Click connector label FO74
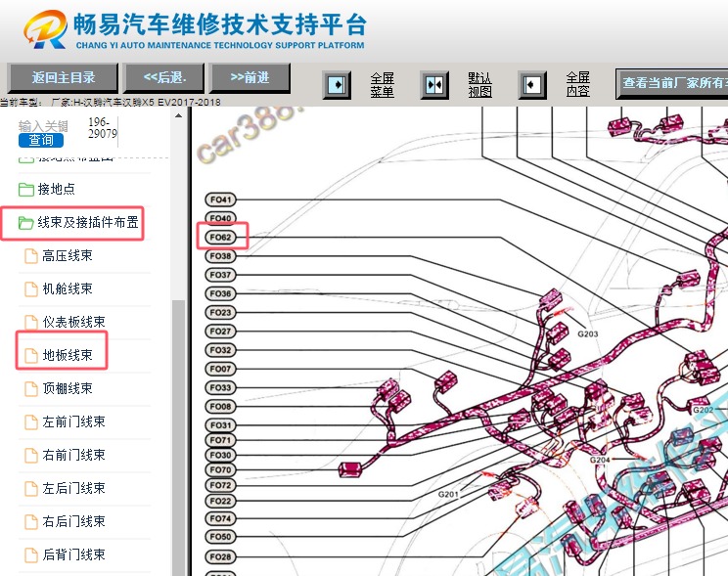 [220, 519]
